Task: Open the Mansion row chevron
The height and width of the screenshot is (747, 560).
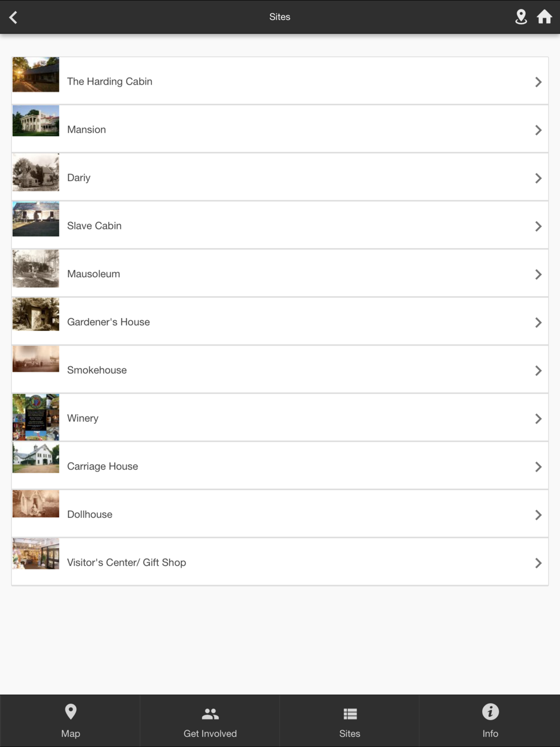Action: coord(538,130)
